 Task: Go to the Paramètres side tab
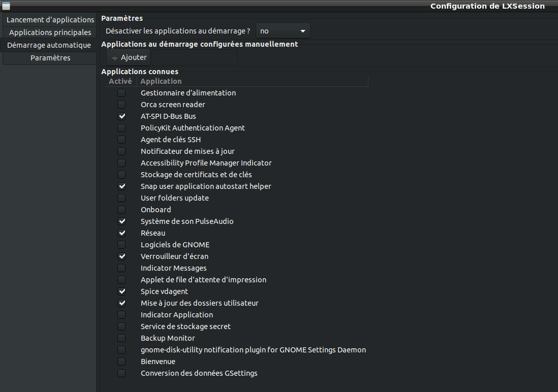(50, 58)
